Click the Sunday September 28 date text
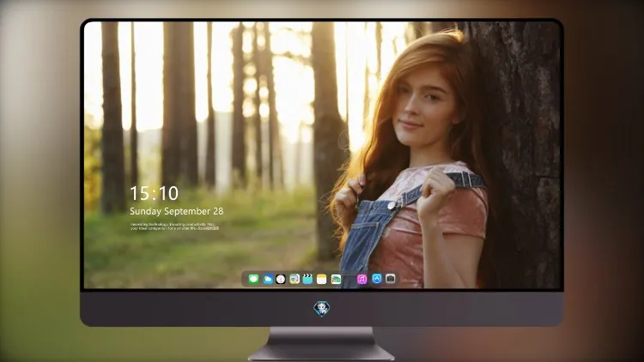 pyautogui.click(x=177, y=211)
